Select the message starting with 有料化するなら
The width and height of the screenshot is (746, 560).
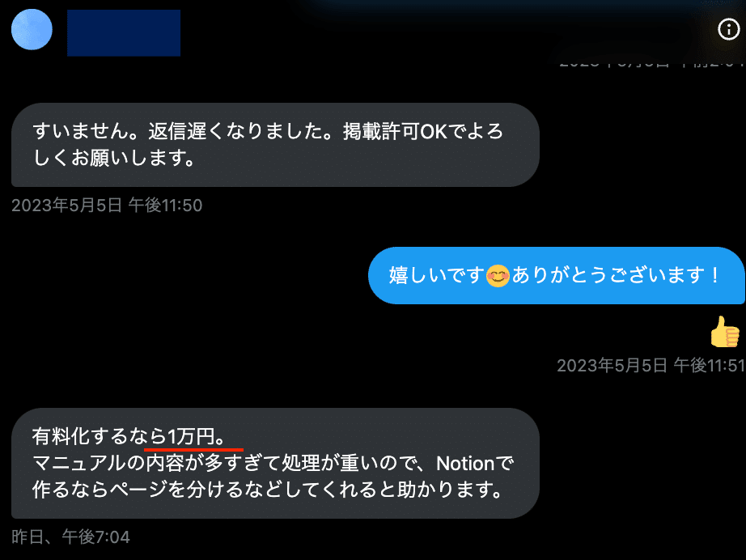coord(275,463)
